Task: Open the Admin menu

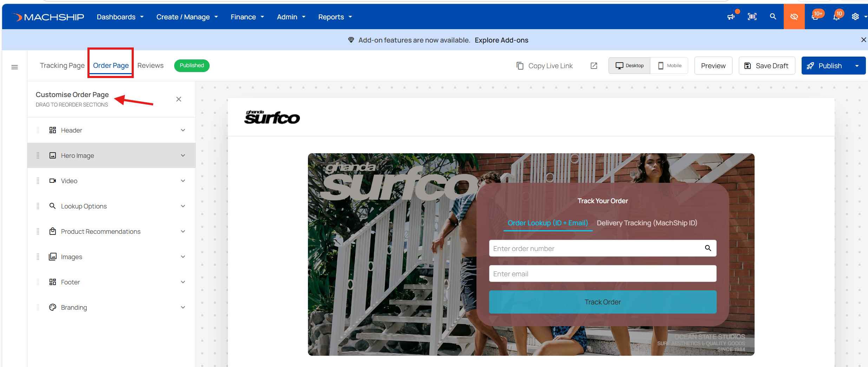Action: point(291,17)
